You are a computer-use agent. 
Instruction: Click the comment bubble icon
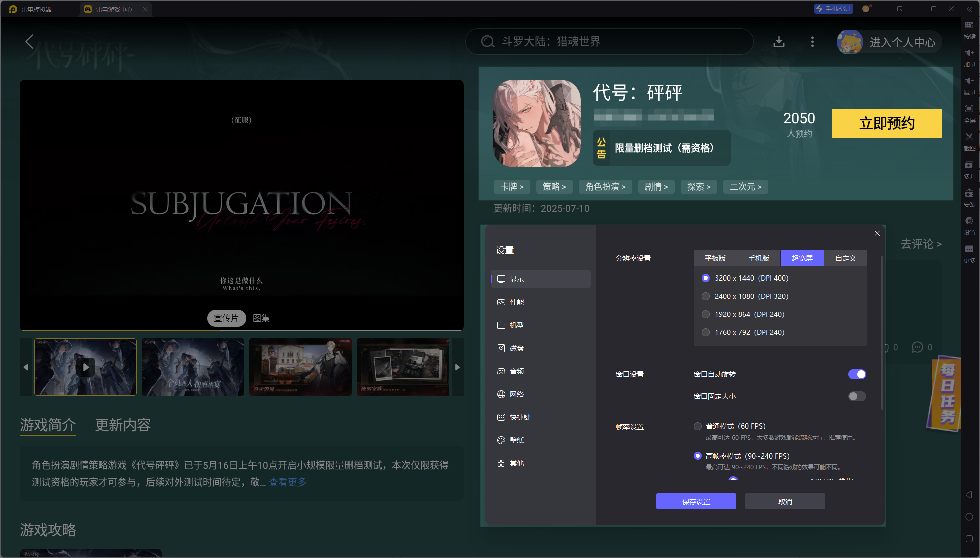(917, 347)
